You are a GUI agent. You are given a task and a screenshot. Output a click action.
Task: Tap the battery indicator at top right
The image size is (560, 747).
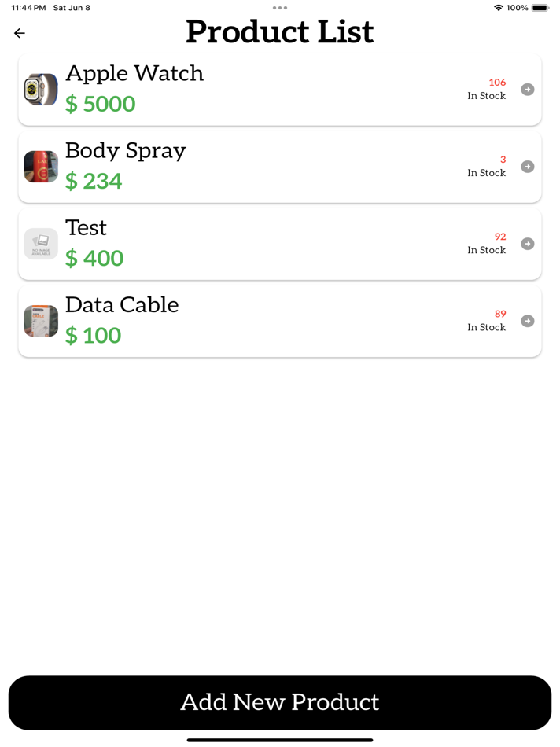(x=541, y=7)
